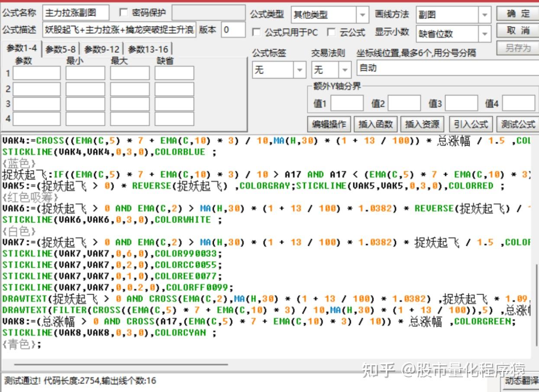This screenshot has width=539, height=392.
Task: Click row 4 参数 name field
Action: click(36, 119)
